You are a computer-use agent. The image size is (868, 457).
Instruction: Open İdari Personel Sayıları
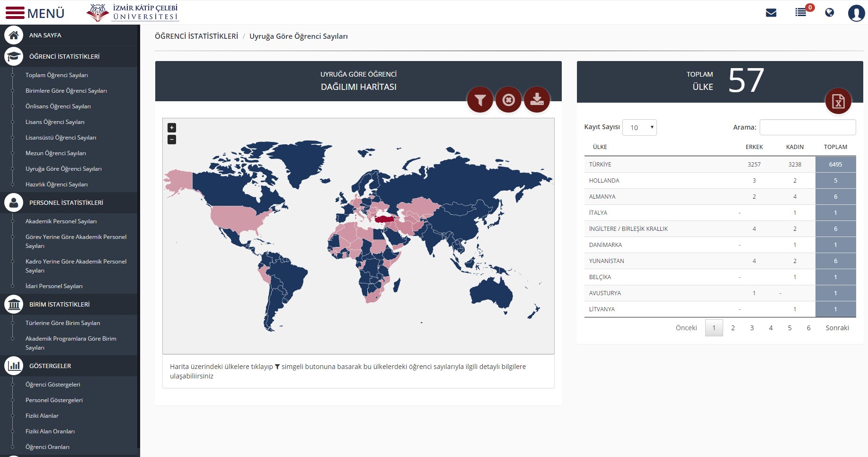54,286
